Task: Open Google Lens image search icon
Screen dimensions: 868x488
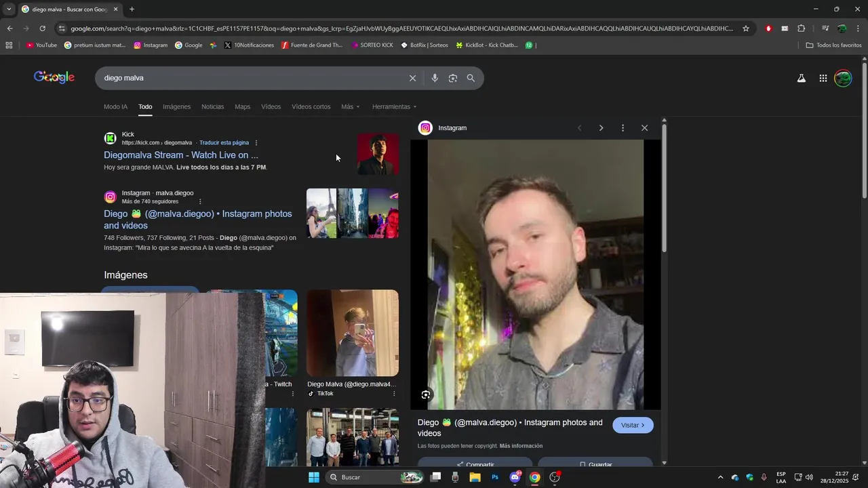Action: [453, 78]
